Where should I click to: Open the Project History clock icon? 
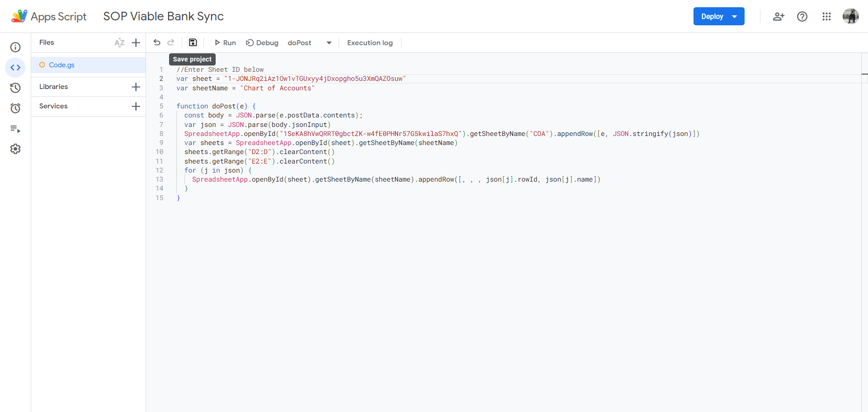pos(15,88)
